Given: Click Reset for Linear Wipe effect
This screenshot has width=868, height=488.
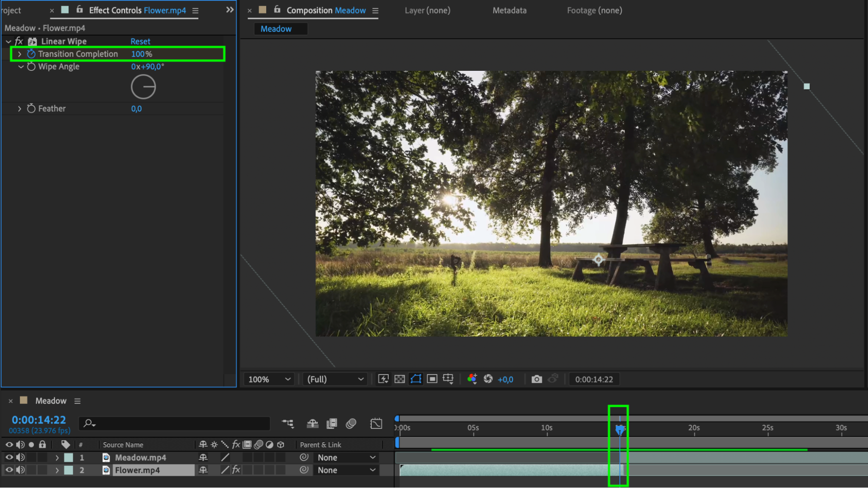Looking at the screenshot, I should click(x=140, y=41).
